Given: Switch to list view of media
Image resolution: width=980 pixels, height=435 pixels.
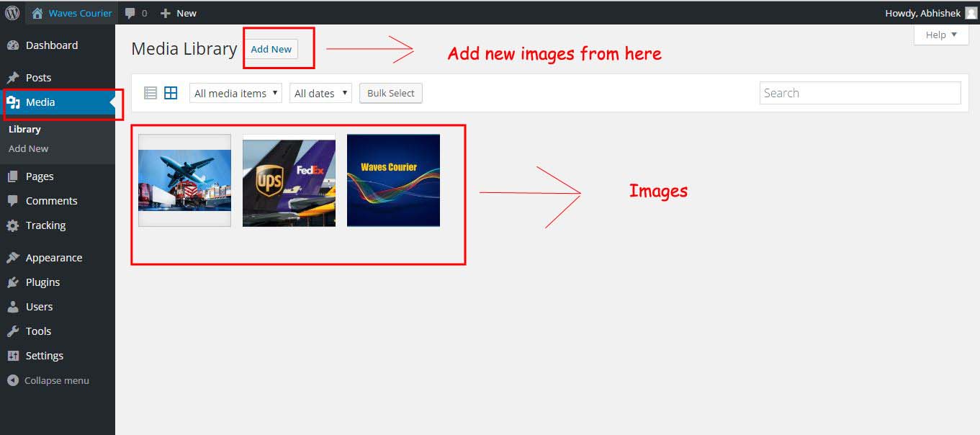Looking at the screenshot, I should [x=150, y=93].
